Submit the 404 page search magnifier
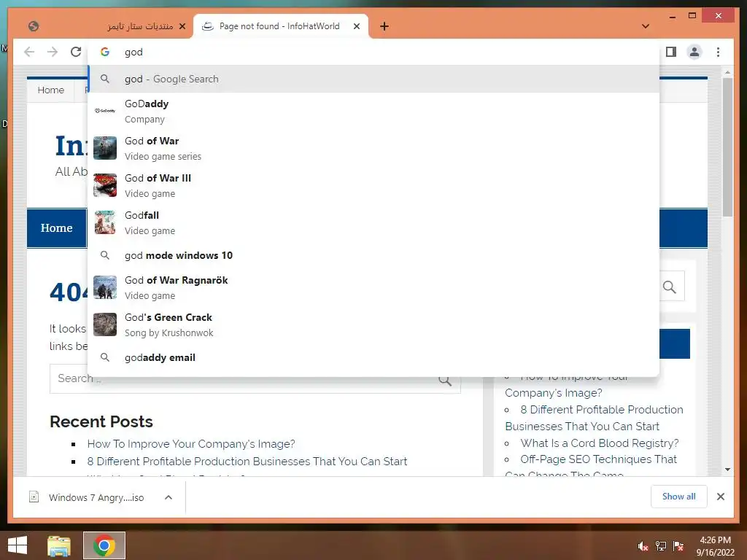747x560 pixels. pyautogui.click(x=445, y=380)
